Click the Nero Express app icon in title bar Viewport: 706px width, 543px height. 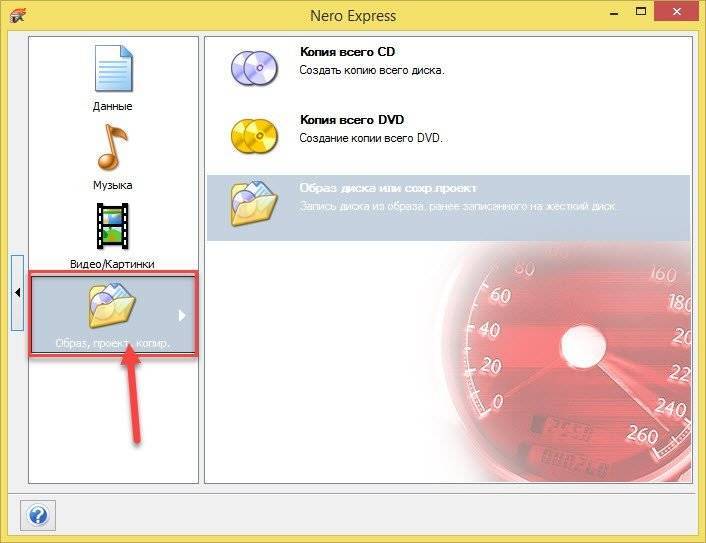click(18, 15)
